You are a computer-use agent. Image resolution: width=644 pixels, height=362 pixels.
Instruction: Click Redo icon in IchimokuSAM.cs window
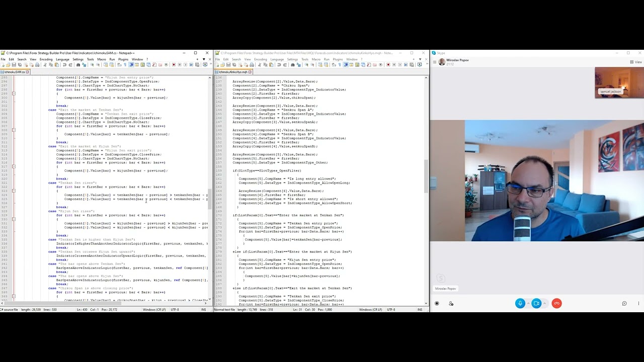pyautogui.click(x=70, y=65)
